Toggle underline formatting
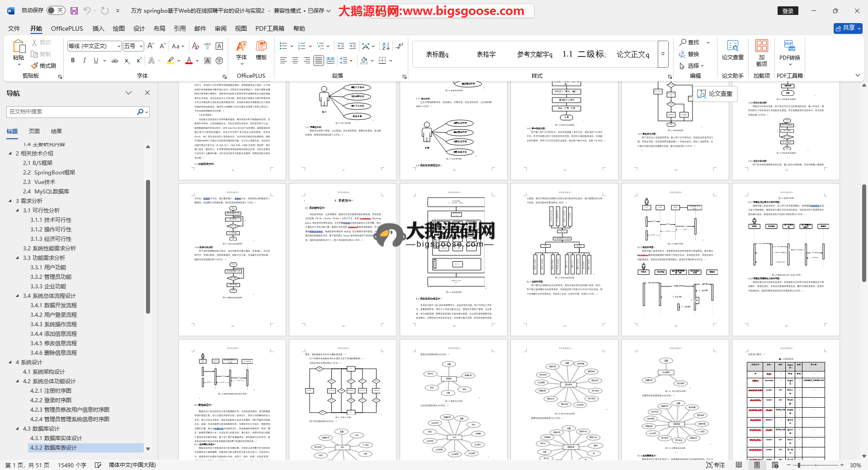868x470 pixels. click(x=96, y=61)
